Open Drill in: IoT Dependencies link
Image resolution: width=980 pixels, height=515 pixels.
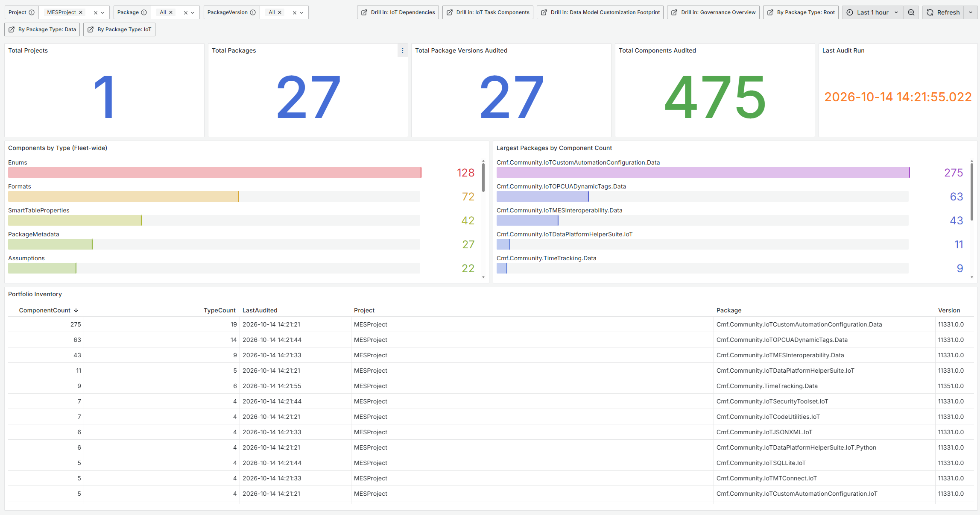pyautogui.click(x=398, y=12)
